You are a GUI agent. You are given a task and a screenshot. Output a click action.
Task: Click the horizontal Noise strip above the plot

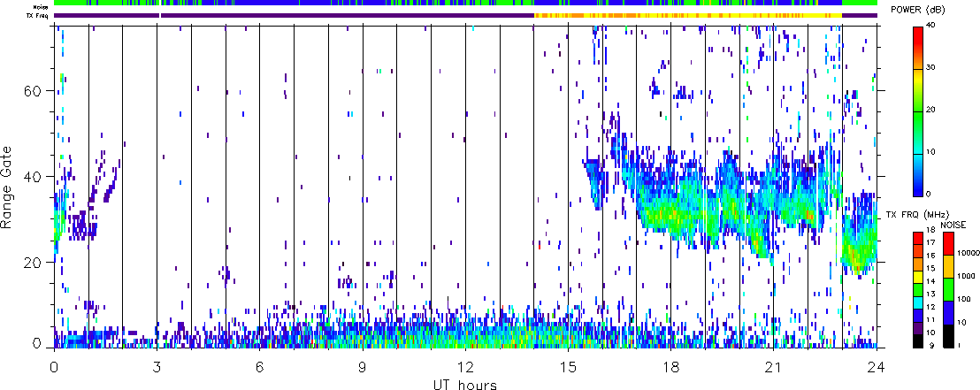pos(465,3)
